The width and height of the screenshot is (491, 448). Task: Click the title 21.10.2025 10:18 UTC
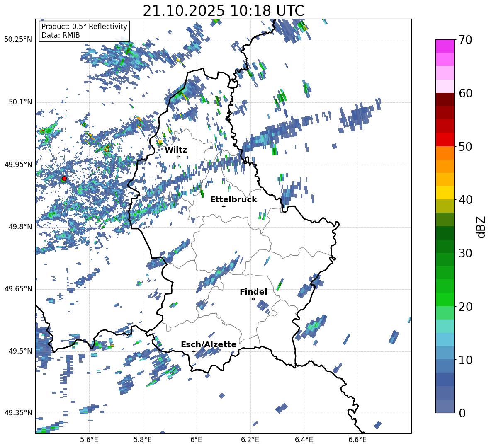pyautogui.click(x=224, y=11)
